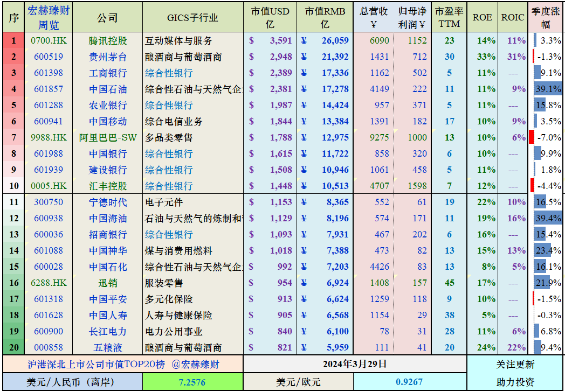
Task: Click ROE value 33% for 贵州茅台
Action: click(486, 57)
